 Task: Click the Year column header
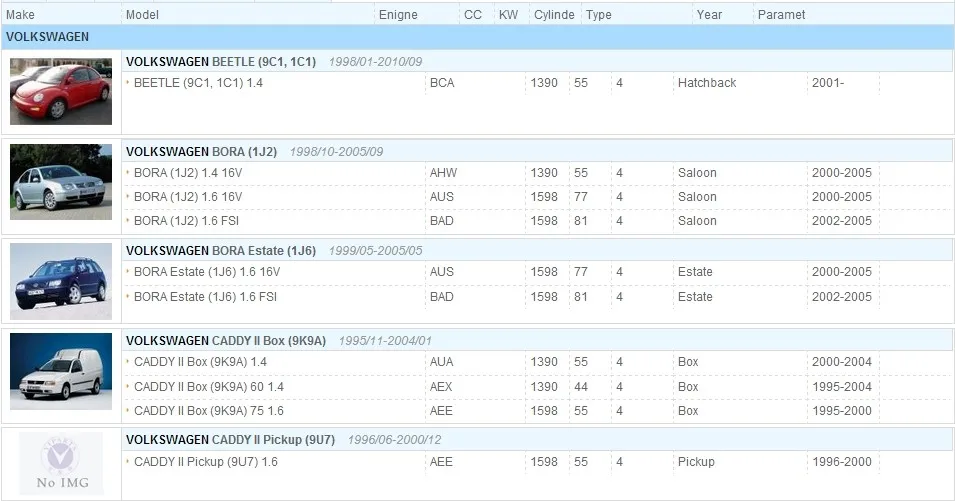click(709, 15)
